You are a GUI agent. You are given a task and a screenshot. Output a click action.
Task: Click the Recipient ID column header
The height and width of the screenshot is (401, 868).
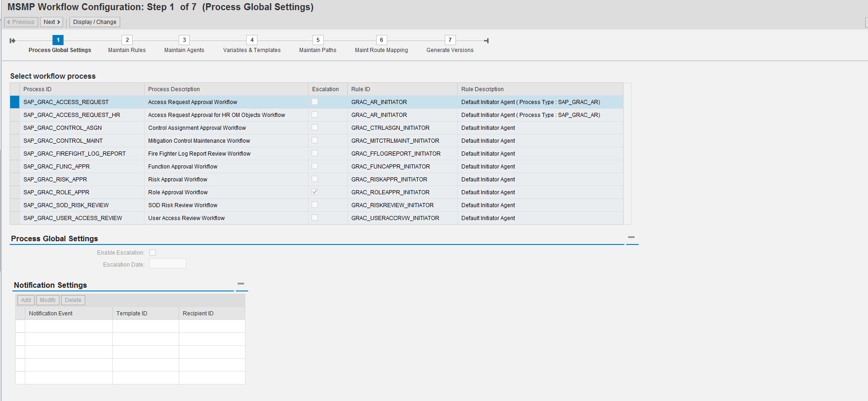212,314
